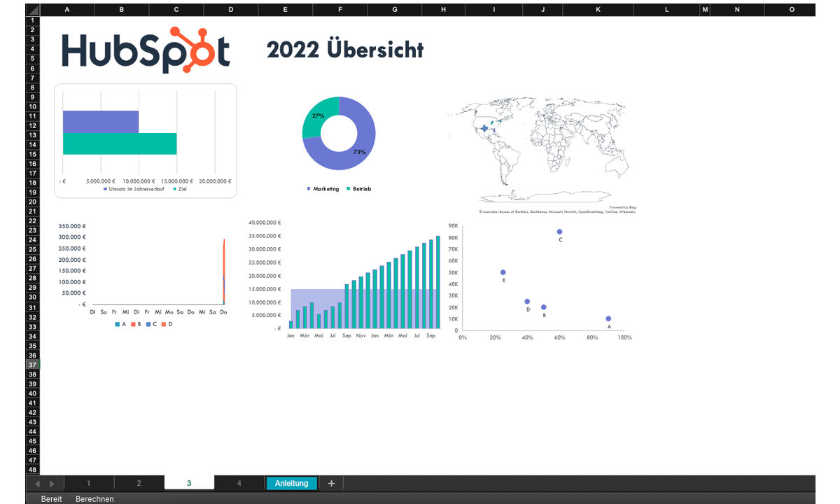This screenshot has width=840, height=504.
Task: Click the 90K axis label in scatter chart
Action: 453,226
